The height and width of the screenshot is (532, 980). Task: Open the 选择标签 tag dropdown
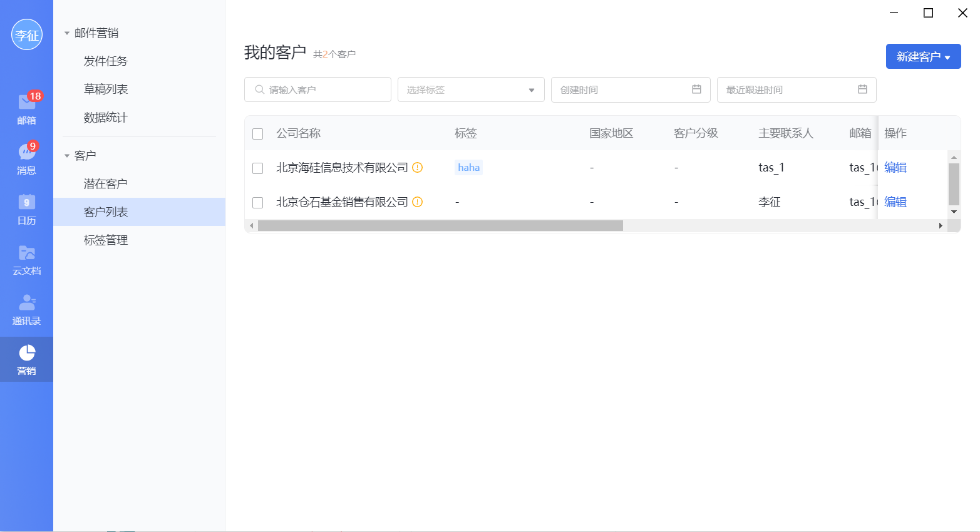point(532,90)
